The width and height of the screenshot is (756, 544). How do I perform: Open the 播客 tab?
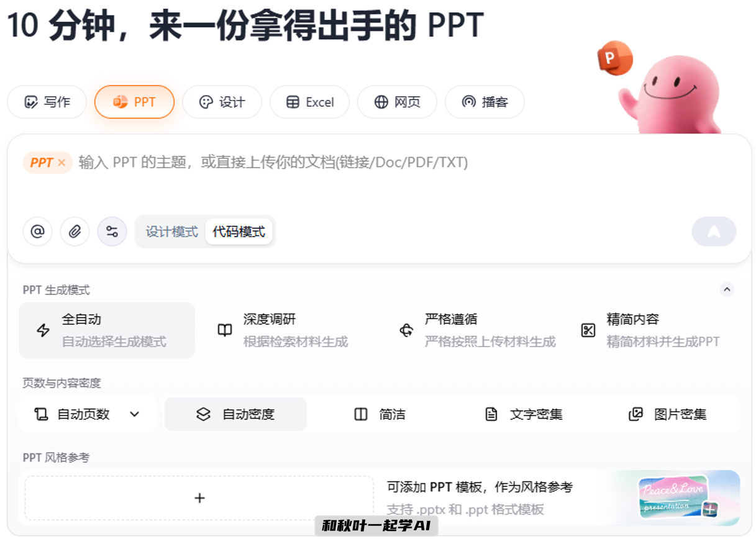485,102
